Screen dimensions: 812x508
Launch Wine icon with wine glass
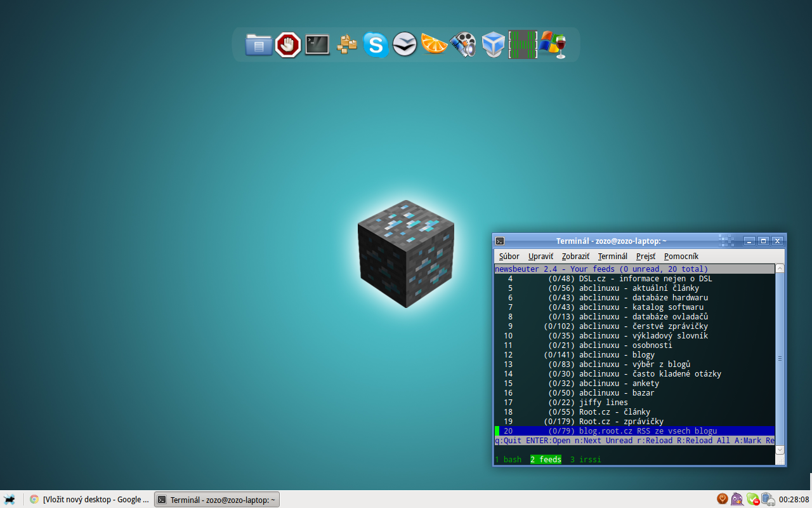553,45
